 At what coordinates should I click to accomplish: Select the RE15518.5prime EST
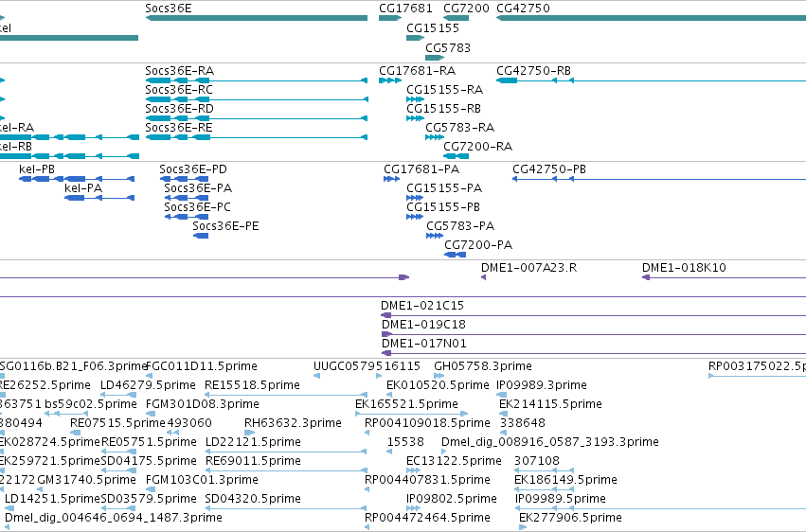coord(286,395)
